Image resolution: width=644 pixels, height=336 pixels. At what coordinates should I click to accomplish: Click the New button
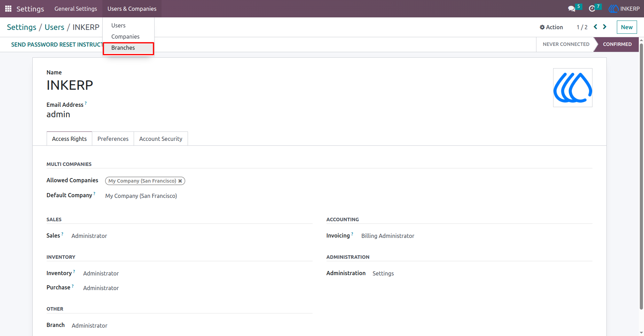(x=627, y=27)
